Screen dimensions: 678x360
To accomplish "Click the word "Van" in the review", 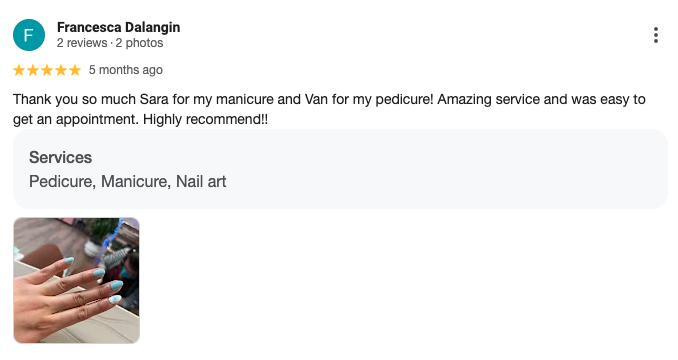I will point(317,99).
